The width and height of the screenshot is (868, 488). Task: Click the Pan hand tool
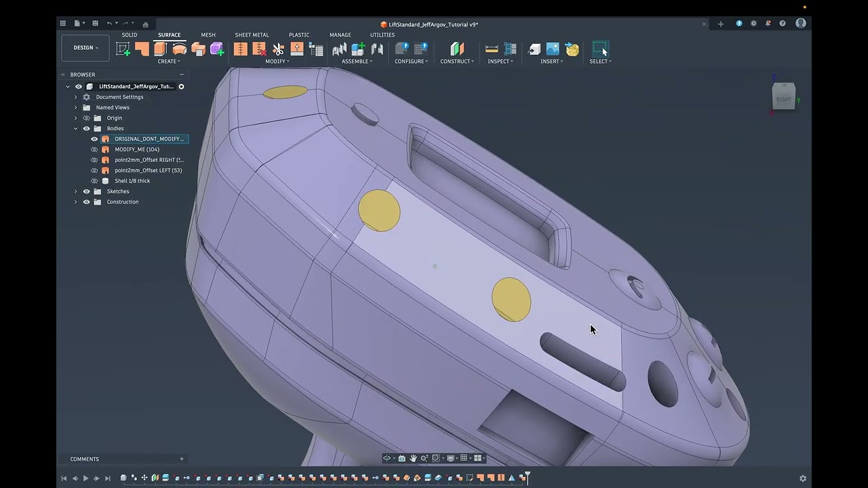pyautogui.click(x=413, y=458)
